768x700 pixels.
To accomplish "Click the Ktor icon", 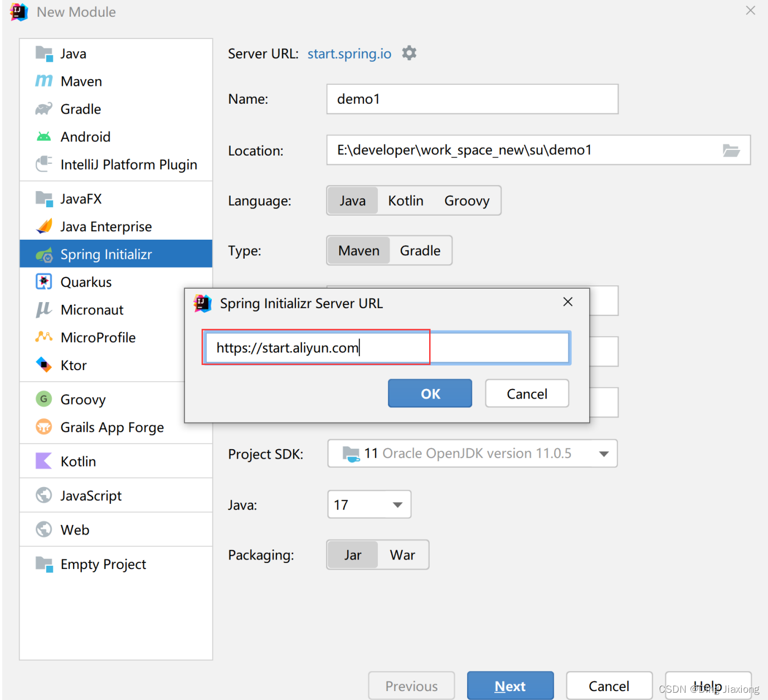I will coord(44,364).
